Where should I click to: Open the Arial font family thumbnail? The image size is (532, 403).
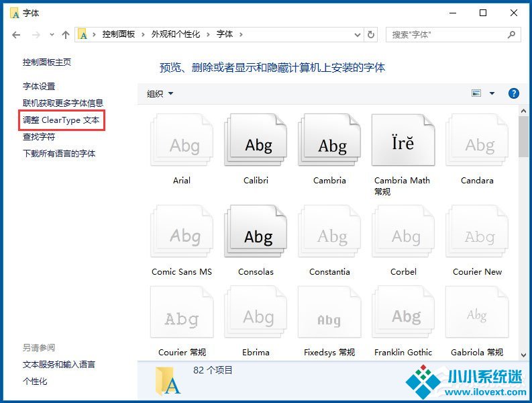coord(182,140)
